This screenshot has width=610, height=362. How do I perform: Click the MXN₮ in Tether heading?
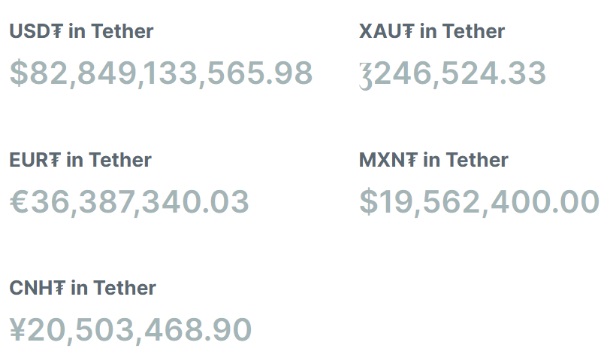click(434, 160)
